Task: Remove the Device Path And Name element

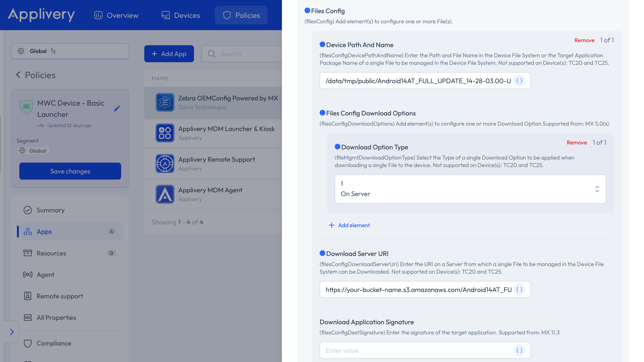Action: pyautogui.click(x=584, y=40)
